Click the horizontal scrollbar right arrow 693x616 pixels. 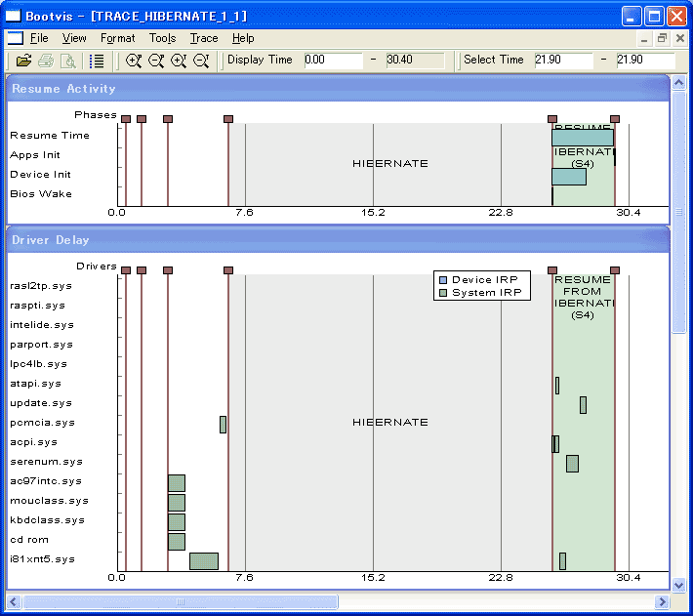point(662,601)
